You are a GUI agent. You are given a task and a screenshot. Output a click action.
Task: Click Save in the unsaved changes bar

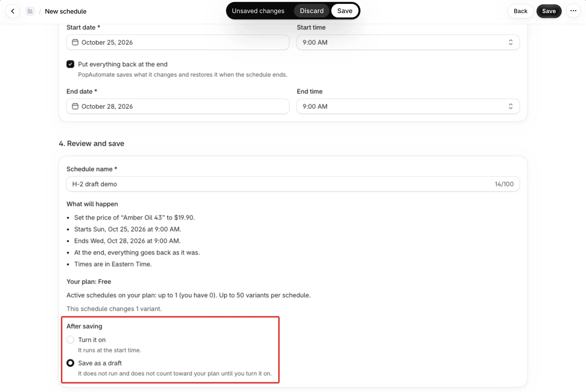click(x=345, y=11)
